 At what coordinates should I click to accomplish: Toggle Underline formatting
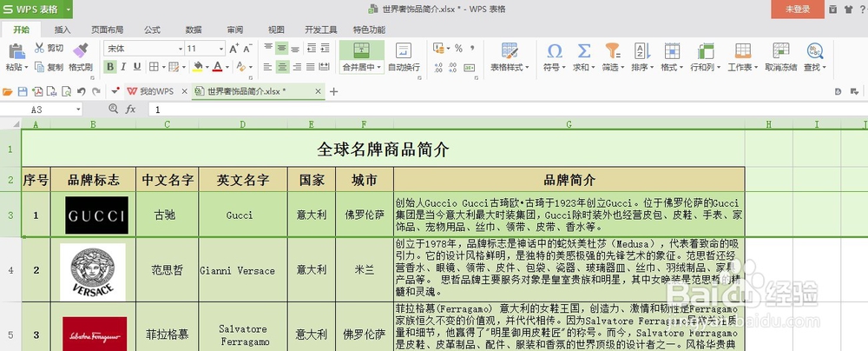click(x=137, y=67)
